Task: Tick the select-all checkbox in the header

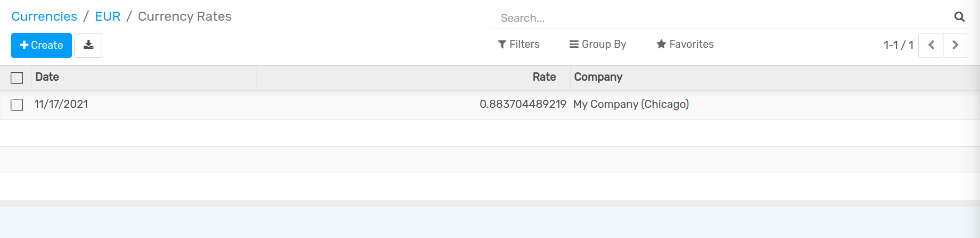Action: pos(17,78)
